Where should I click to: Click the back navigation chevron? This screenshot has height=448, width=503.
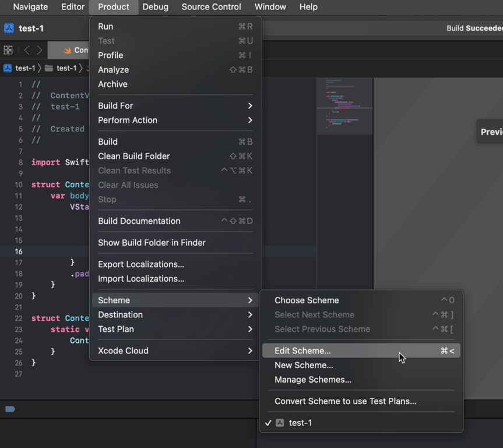[x=27, y=50]
